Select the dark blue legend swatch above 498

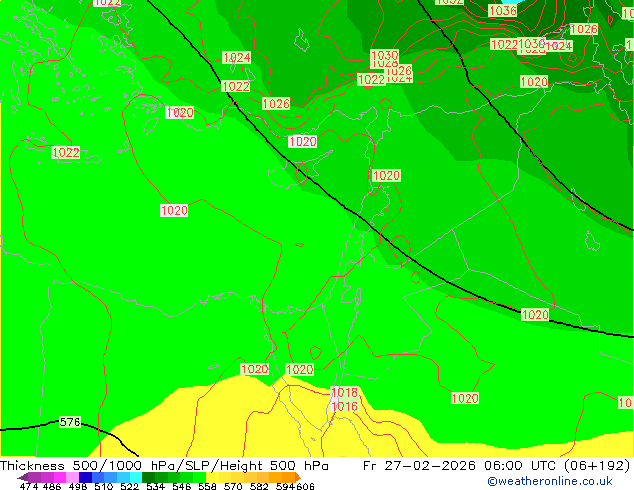point(84,477)
